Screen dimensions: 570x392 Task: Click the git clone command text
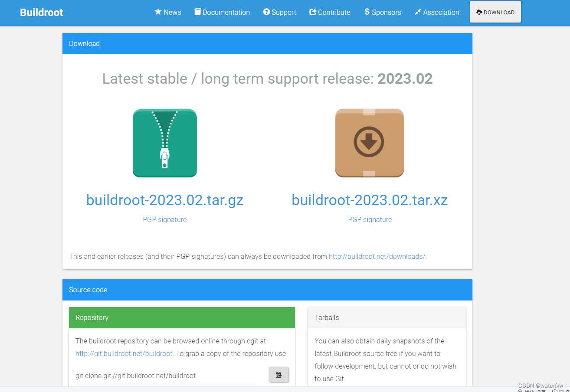135,376
